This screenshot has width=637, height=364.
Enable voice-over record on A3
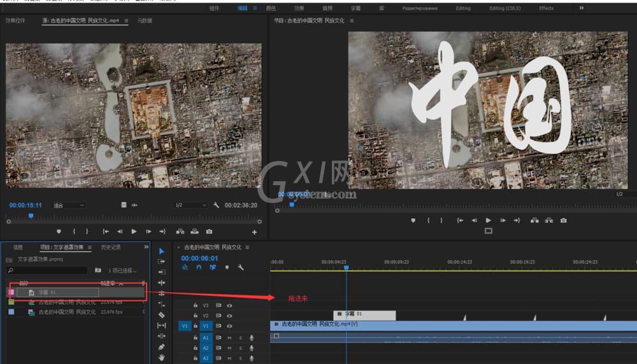252,358
